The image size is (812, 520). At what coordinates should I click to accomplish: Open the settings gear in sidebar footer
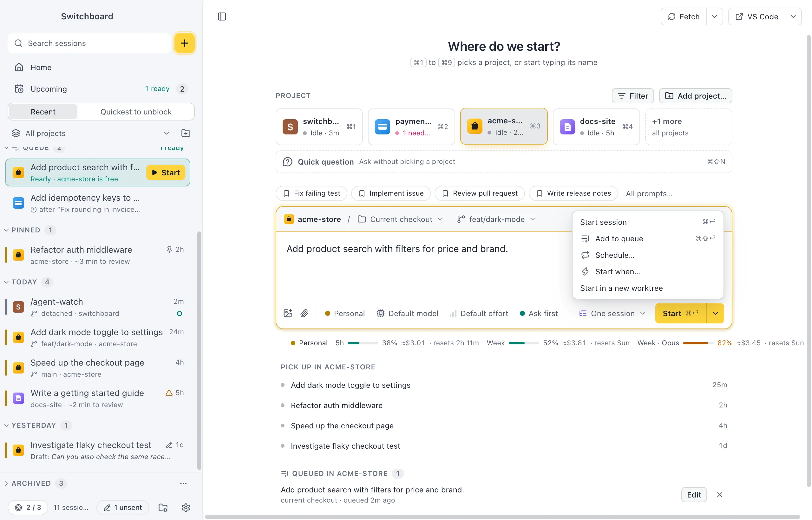click(x=186, y=507)
